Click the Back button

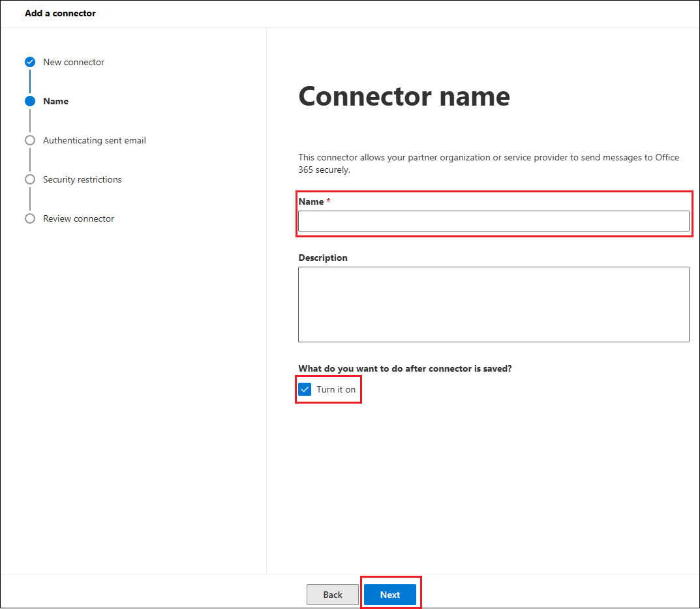333,595
